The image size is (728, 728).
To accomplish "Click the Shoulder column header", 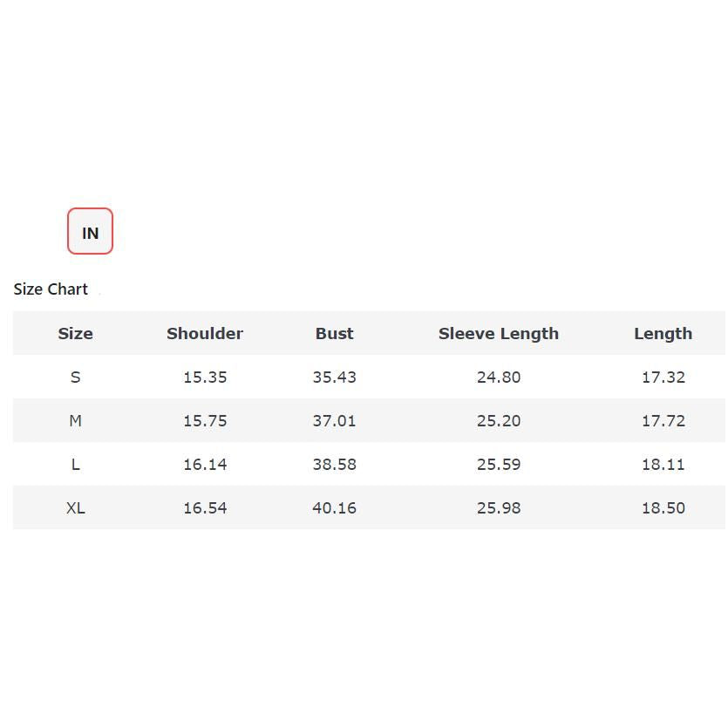I will pyautogui.click(x=205, y=333).
